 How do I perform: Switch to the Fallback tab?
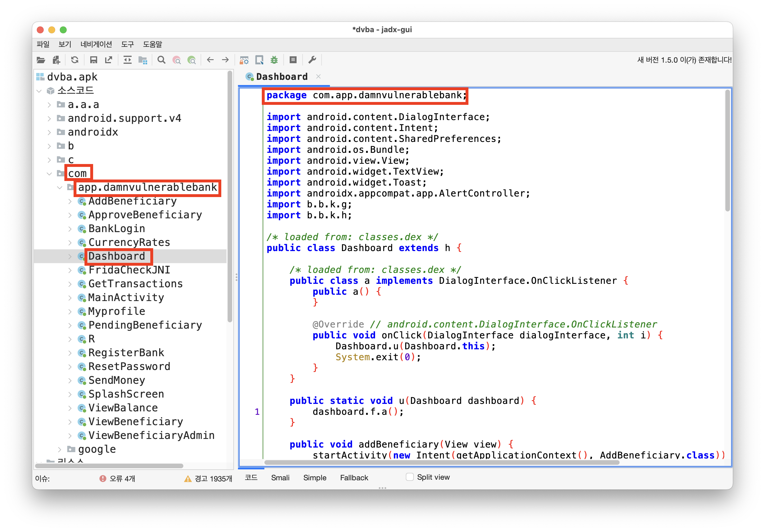[354, 477]
